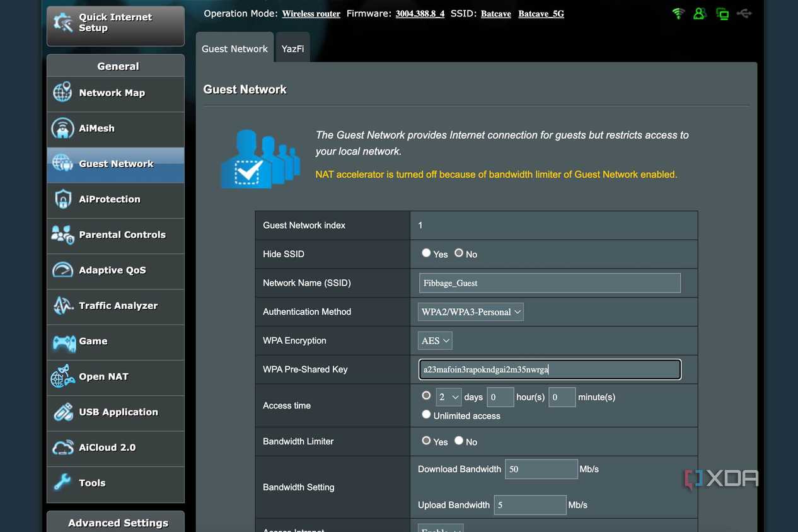Image resolution: width=798 pixels, height=532 pixels.
Task: Click the Guest Network index value 1
Action: [x=420, y=225]
